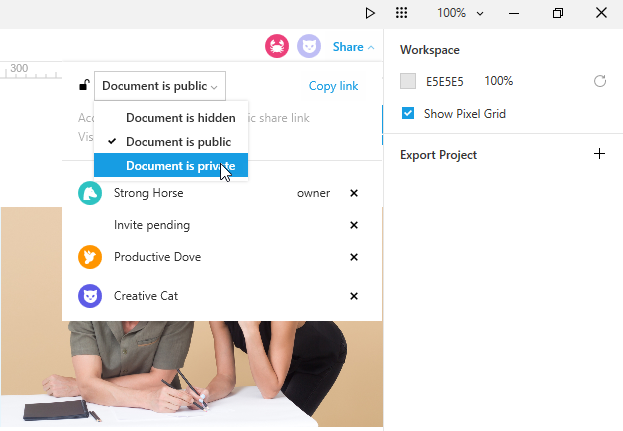Click the Invite pending text
Image resolution: width=623 pixels, height=431 pixels.
coord(152,225)
